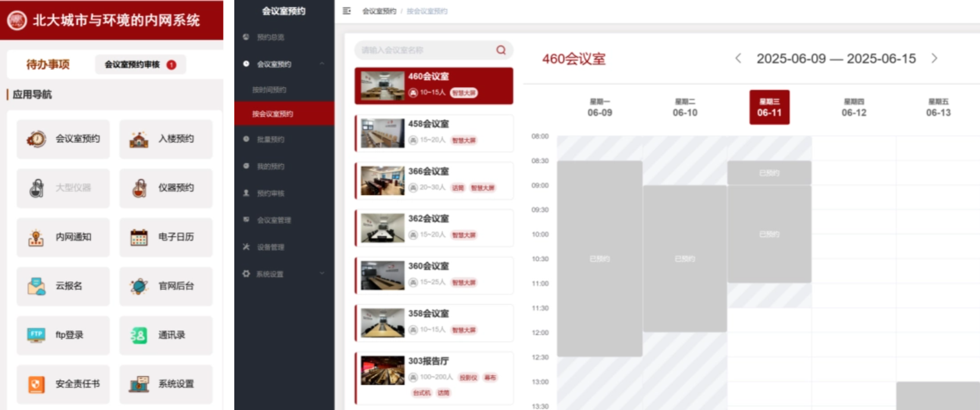Open 我的预约 from the sidebar menu
Viewport: 980px width, 410px height.
click(x=270, y=166)
